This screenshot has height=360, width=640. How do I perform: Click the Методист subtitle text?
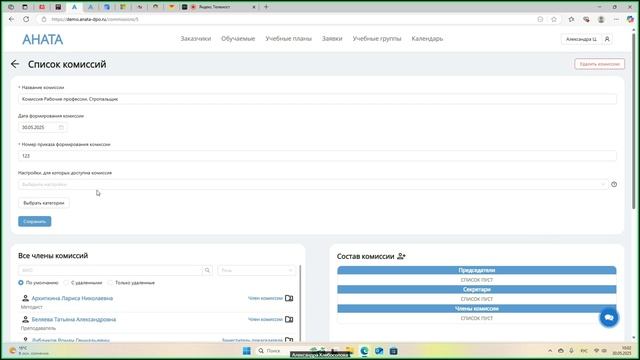[31, 307]
